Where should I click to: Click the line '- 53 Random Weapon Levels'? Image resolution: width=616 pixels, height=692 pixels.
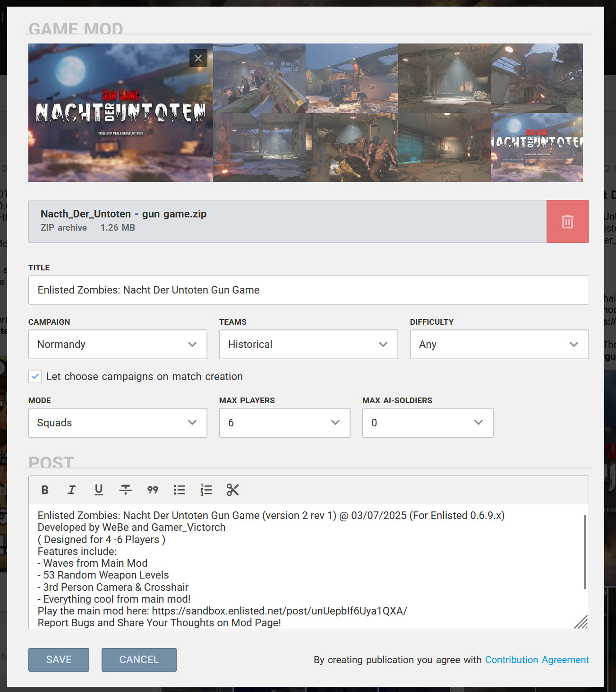click(103, 575)
